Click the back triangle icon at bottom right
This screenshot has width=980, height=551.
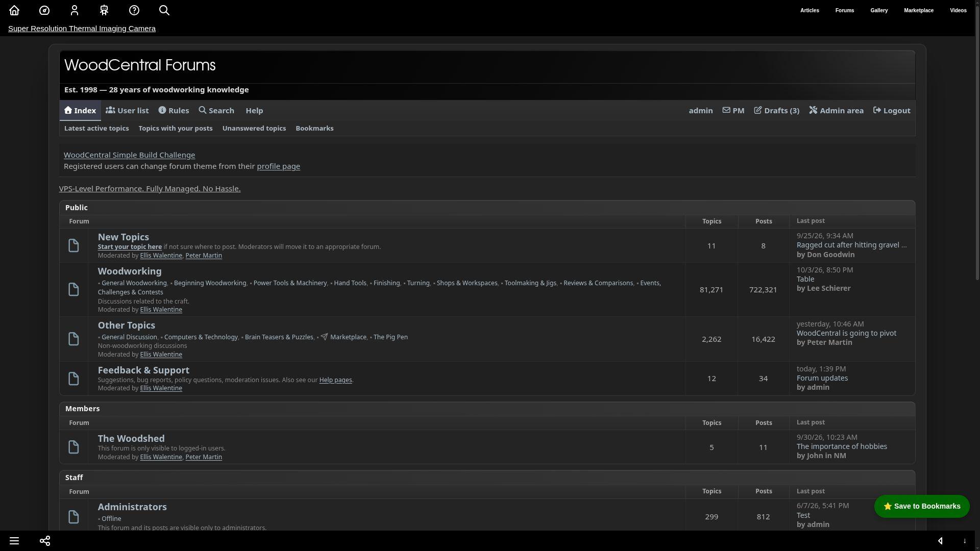(940, 541)
